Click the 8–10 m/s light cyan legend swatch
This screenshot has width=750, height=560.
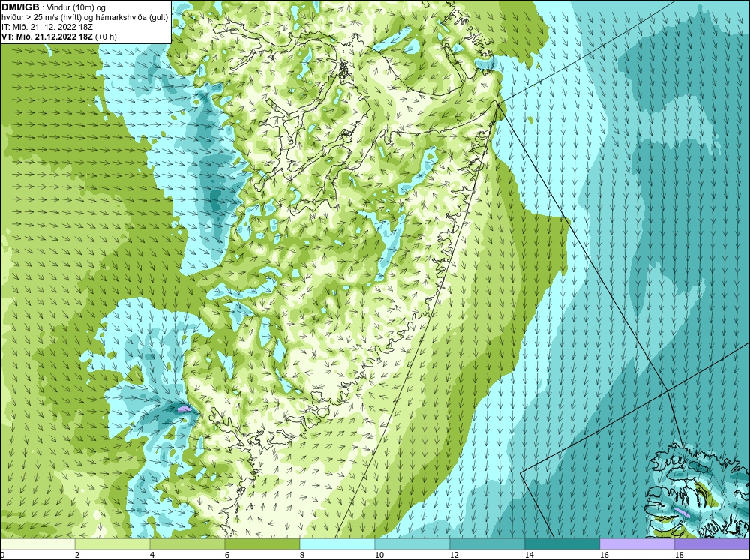[337, 544]
